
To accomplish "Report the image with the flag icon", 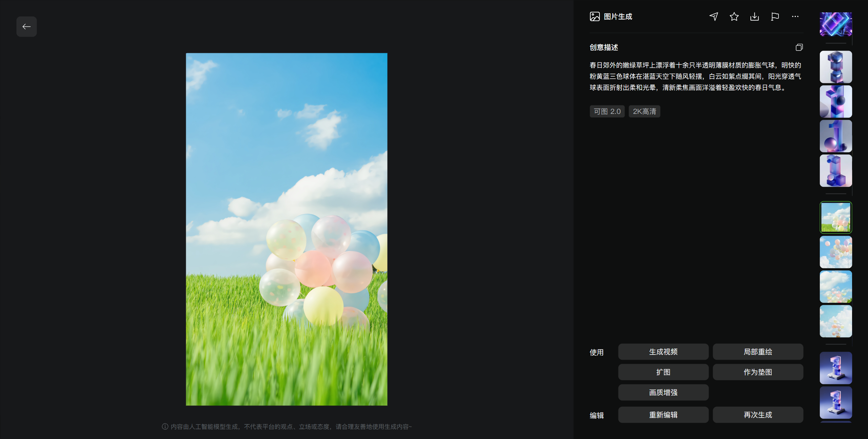I will pyautogui.click(x=775, y=17).
